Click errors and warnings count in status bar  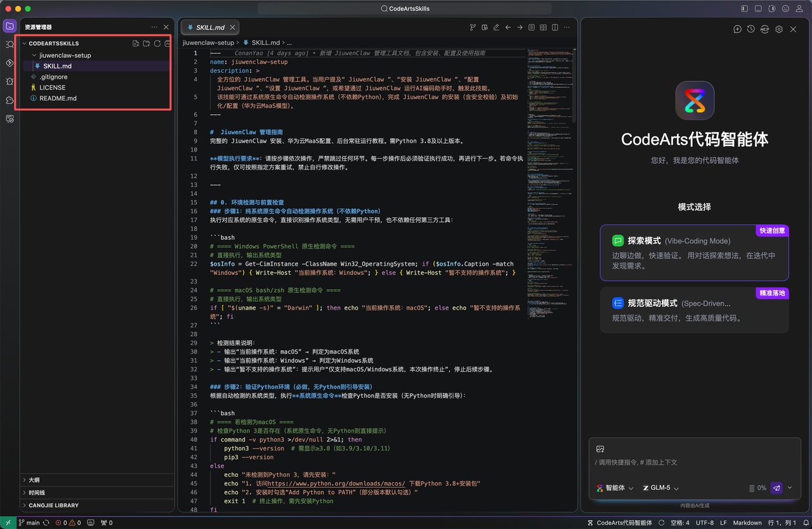(68, 523)
